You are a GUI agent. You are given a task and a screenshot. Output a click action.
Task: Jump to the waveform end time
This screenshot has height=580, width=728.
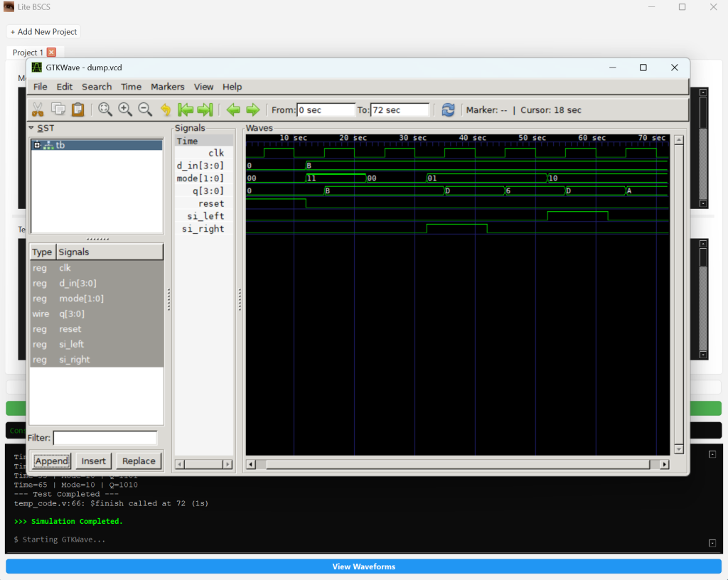click(x=205, y=109)
